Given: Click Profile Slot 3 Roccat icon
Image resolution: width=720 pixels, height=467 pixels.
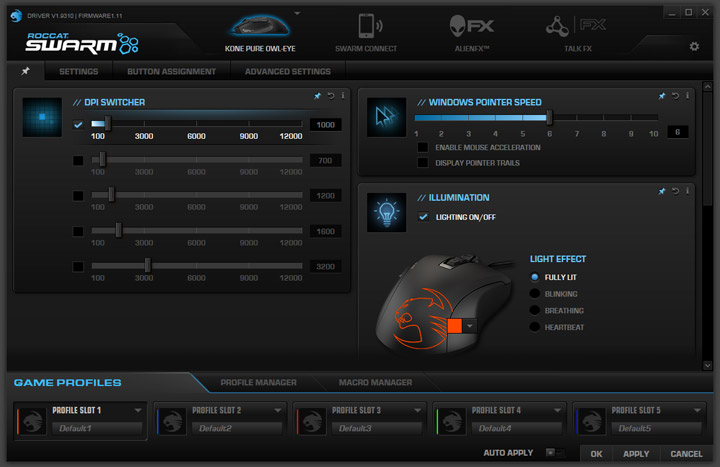Looking at the screenshot, I should pyautogui.click(x=312, y=421).
